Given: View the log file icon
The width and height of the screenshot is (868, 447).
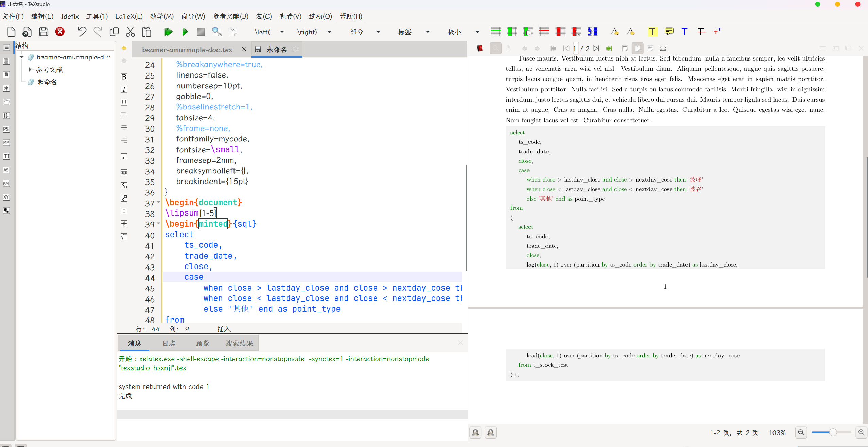Looking at the screenshot, I should click(x=233, y=32).
